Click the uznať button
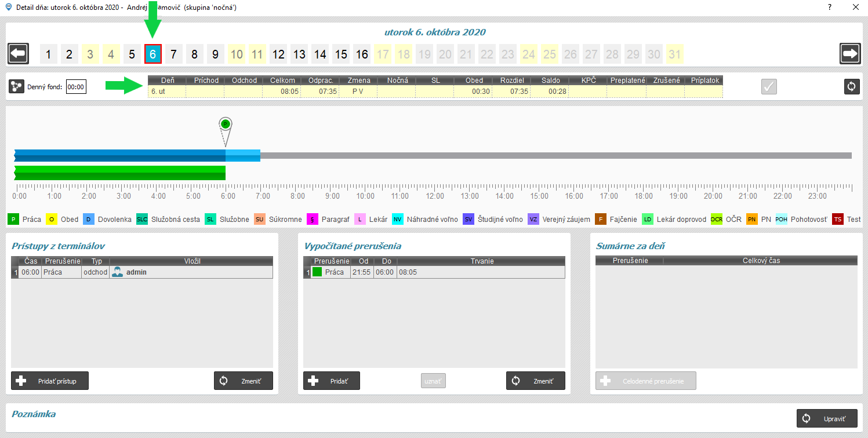 [x=433, y=381]
